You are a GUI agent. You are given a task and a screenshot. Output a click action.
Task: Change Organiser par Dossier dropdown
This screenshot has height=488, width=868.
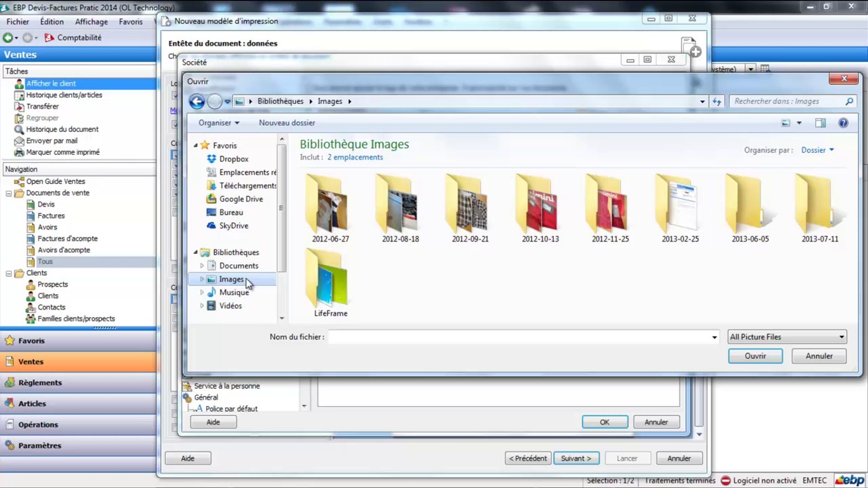(817, 150)
